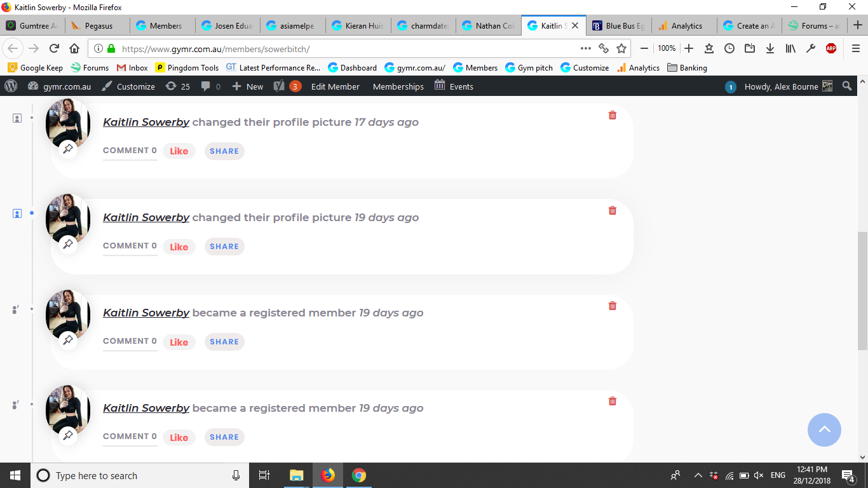
Task: Comment on profile picture 19 days ago post
Action: 130,246
